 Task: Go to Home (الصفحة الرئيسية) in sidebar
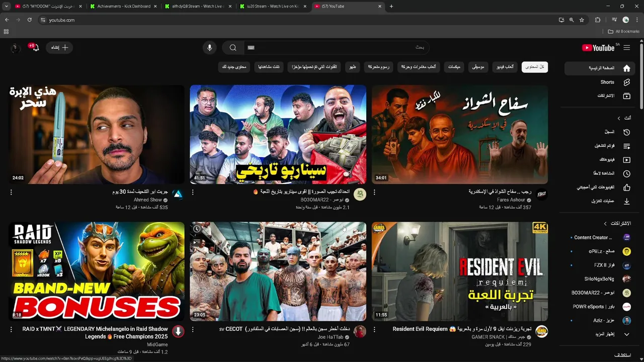pyautogui.click(x=599, y=68)
